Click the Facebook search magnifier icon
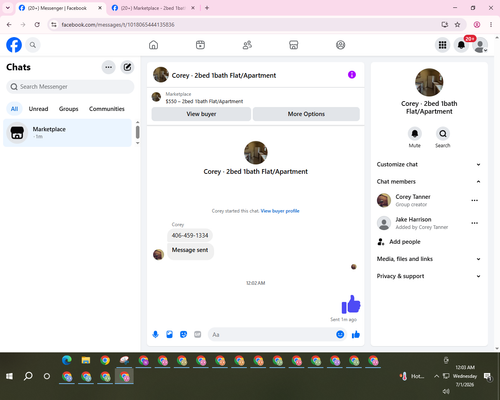Image resolution: width=500 pixels, height=400 pixels. click(33, 45)
